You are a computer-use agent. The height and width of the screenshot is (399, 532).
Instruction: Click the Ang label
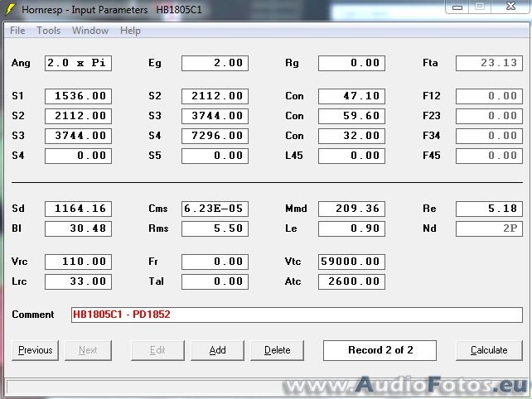[21, 63]
